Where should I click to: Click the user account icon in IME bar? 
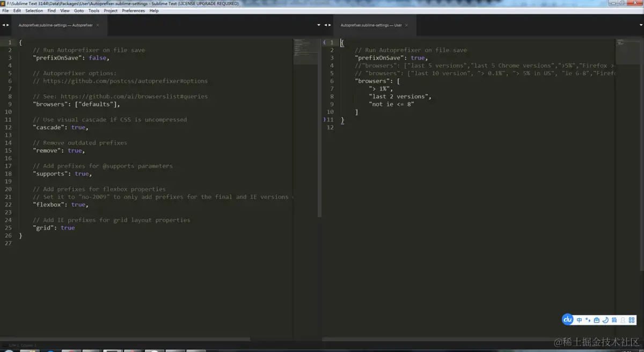[x=623, y=320]
